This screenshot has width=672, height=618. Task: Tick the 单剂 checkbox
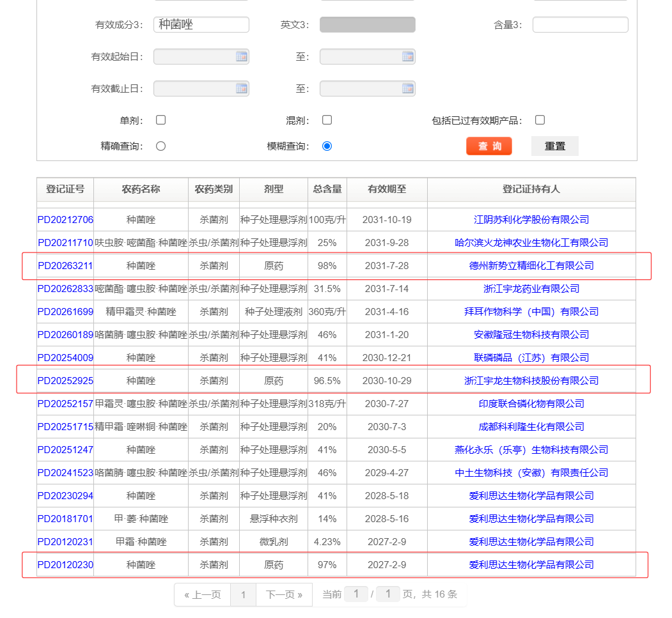pos(160,120)
